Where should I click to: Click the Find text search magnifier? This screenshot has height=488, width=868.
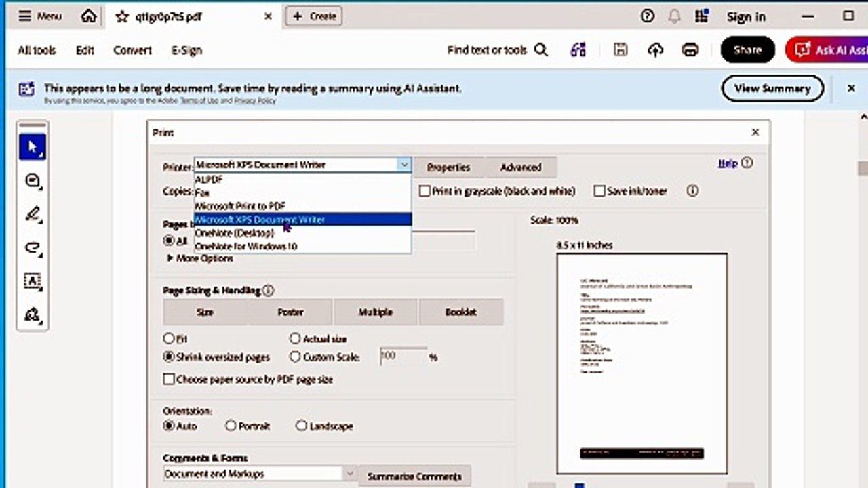point(541,49)
